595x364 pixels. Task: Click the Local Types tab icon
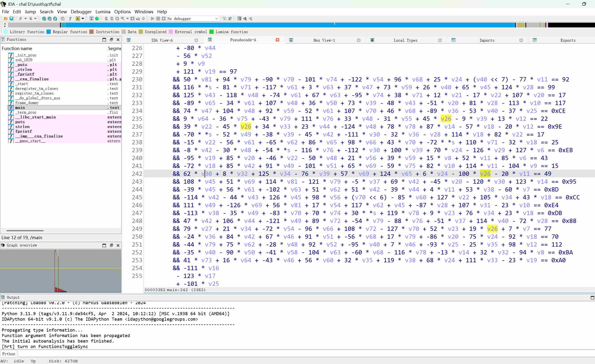pos(372,40)
